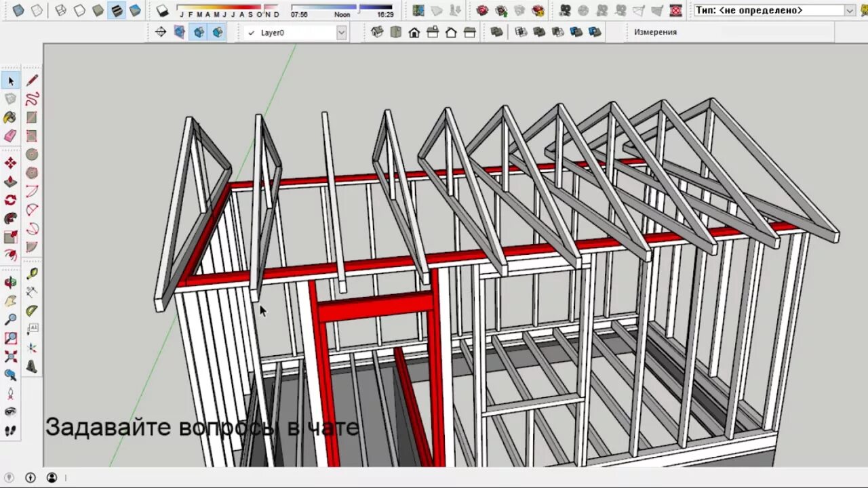Viewport: 868px width, 488px height.
Task: Select the Orbit tool
Action: click(x=11, y=283)
